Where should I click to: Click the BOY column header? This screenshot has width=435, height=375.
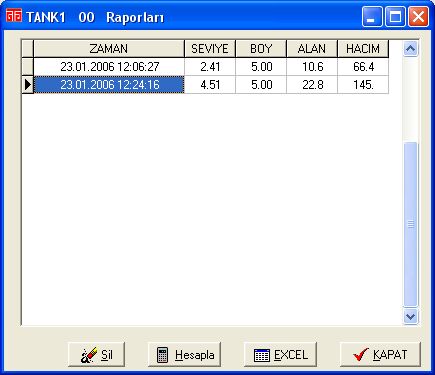click(261, 49)
